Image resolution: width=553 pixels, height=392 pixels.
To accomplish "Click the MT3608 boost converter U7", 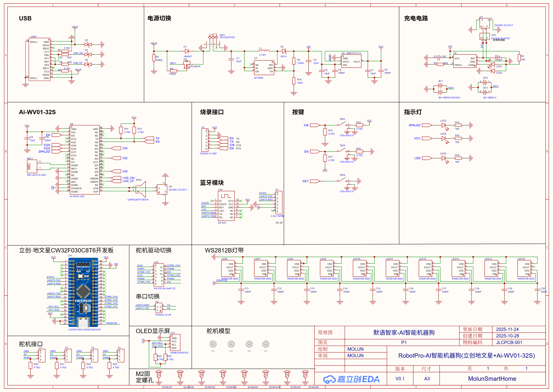I will click(265, 68).
